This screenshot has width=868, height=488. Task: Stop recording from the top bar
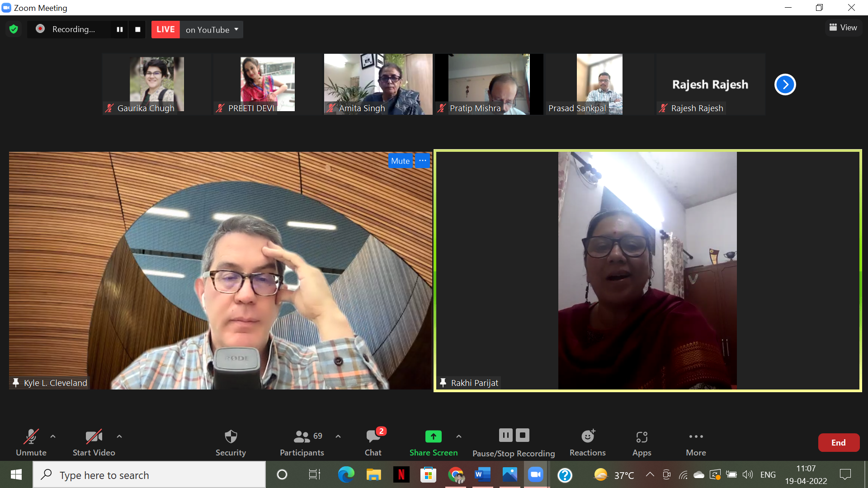138,29
